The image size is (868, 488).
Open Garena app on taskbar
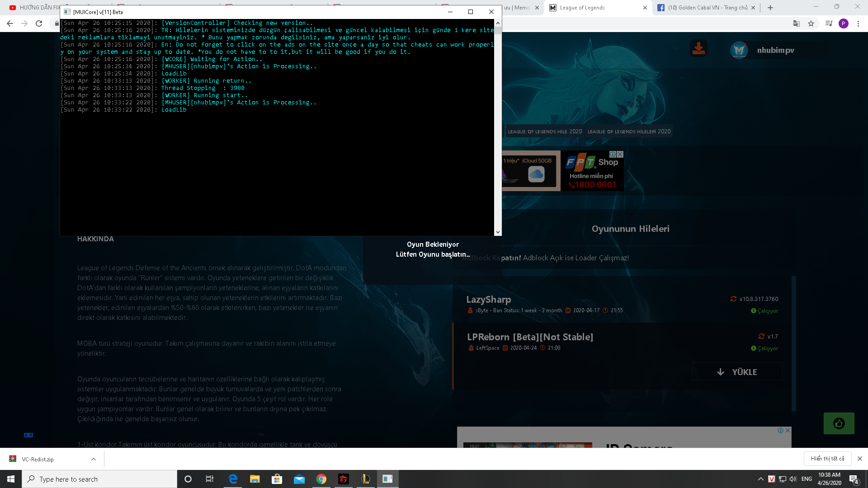pyautogui.click(x=344, y=479)
